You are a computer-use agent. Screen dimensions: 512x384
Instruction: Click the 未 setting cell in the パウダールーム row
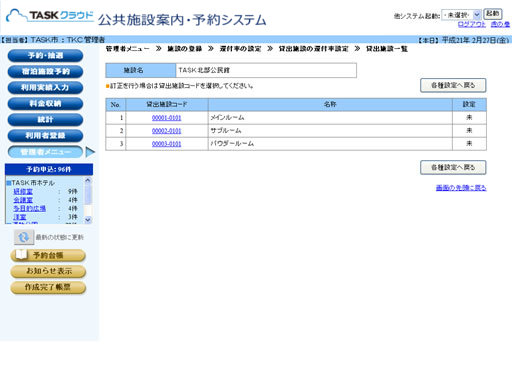click(x=469, y=144)
